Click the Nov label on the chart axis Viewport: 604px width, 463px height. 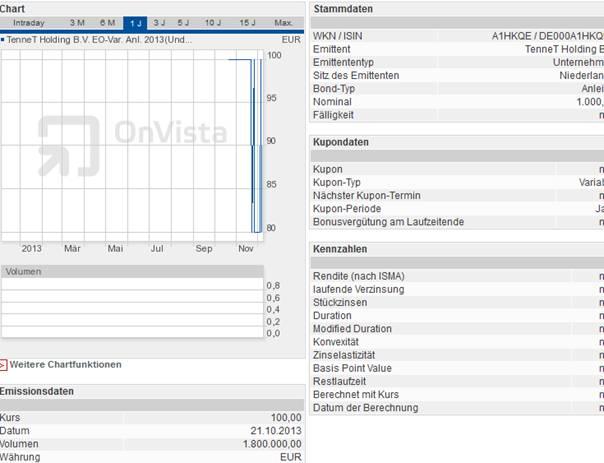pyautogui.click(x=245, y=248)
